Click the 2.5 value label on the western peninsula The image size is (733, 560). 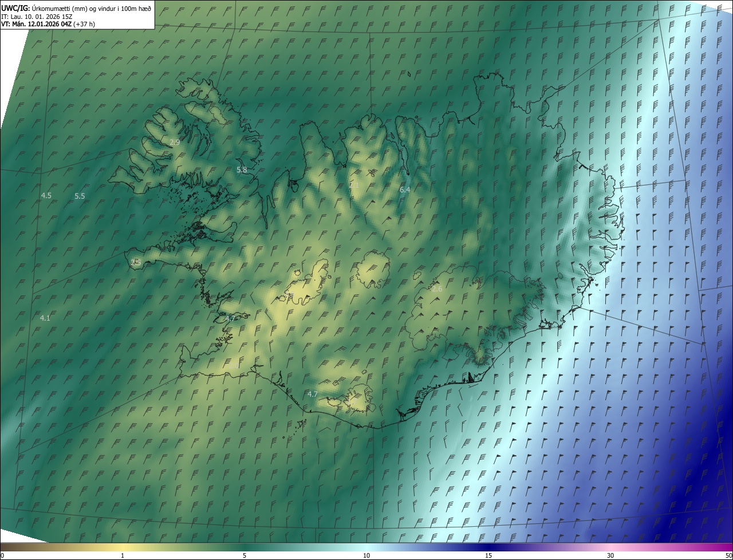click(136, 262)
